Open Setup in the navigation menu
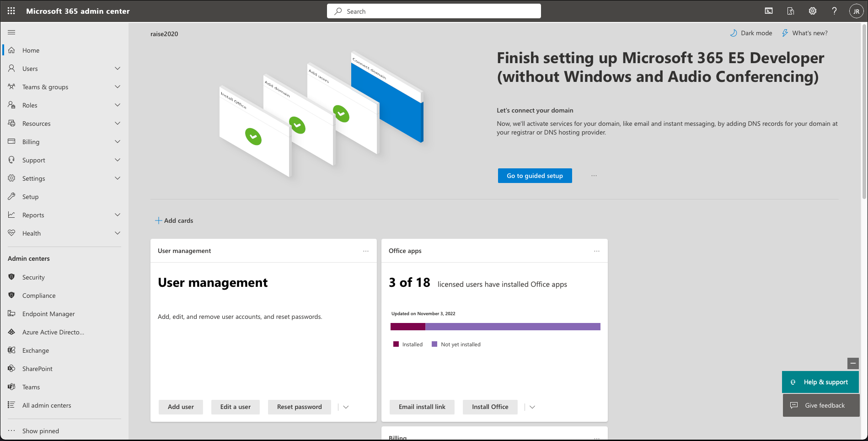This screenshot has width=868, height=441. 31,197
